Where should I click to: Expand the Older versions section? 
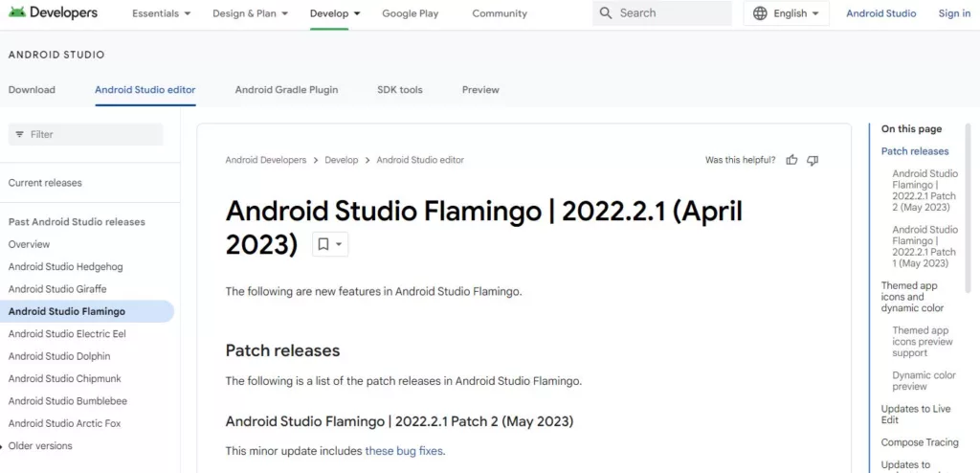(40, 446)
